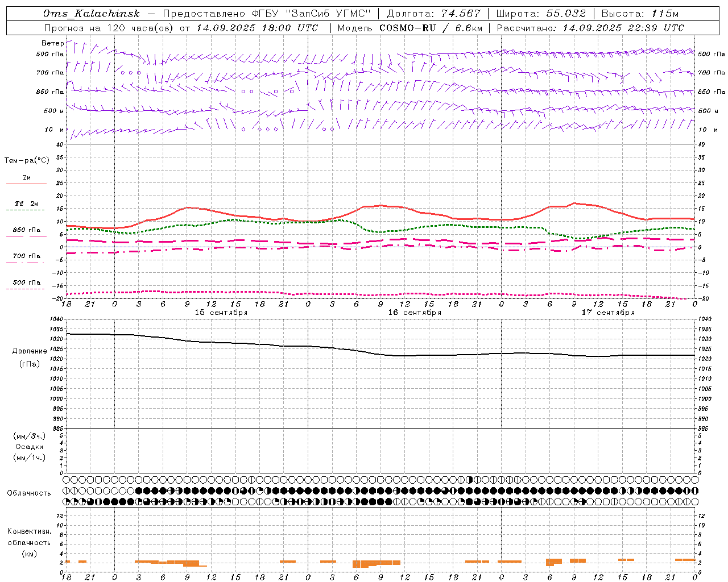Image resolution: width=728 pixels, height=582 pixels.
Task: Click the 2м temperature legend label
Action: click(27, 177)
